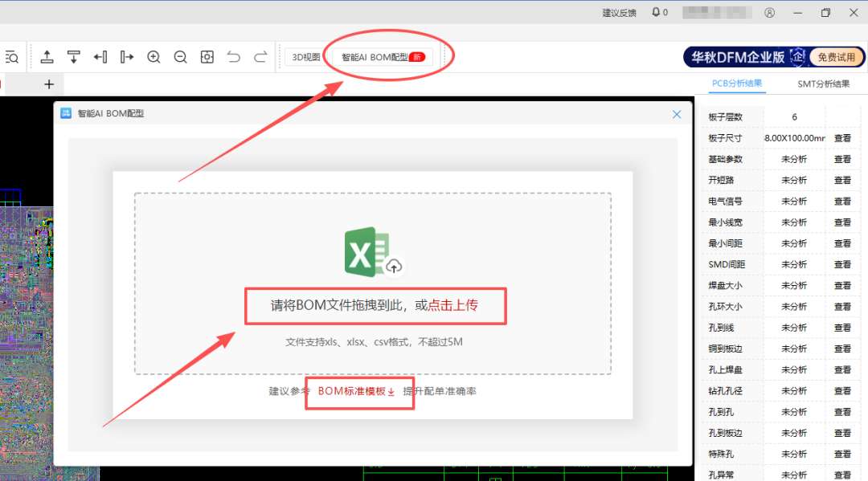Select the 钻孔孔径 row label
The width and height of the screenshot is (868, 481).
click(x=725, y=391)
